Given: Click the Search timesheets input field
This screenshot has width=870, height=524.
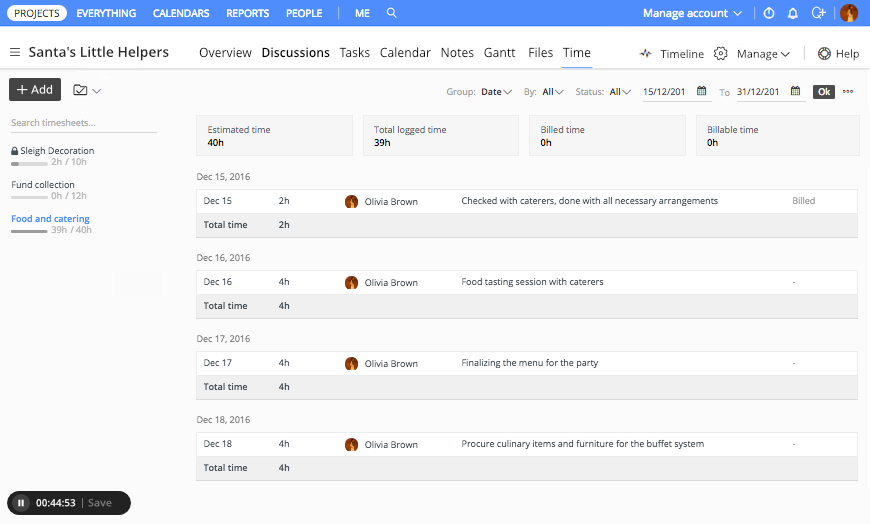Looking at the screenshot, I should pos(83,123).
